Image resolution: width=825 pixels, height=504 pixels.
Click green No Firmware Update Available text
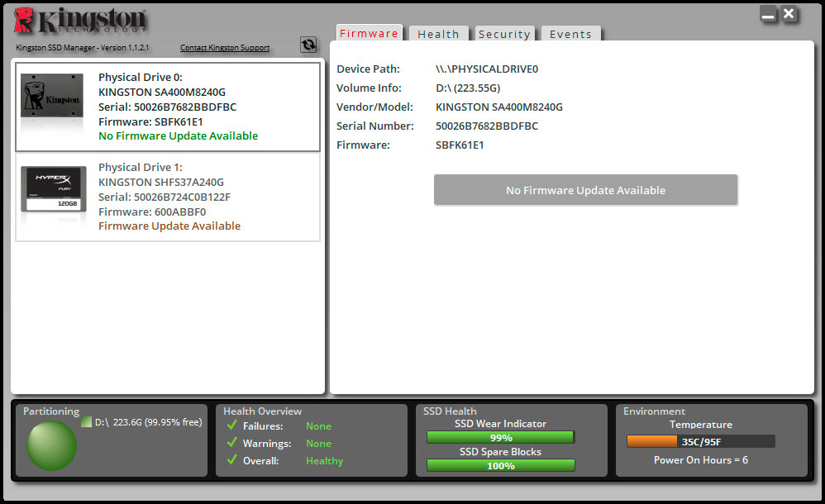coord(178,136)
